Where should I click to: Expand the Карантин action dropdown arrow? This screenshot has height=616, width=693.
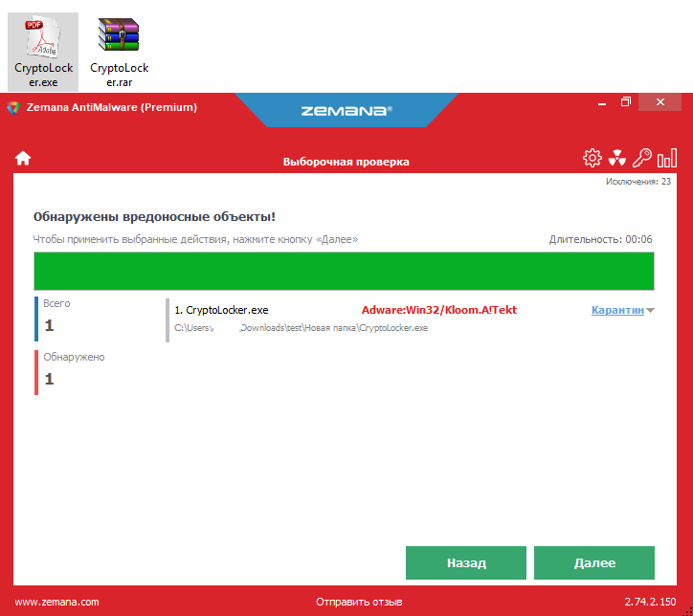click(650, 311)
